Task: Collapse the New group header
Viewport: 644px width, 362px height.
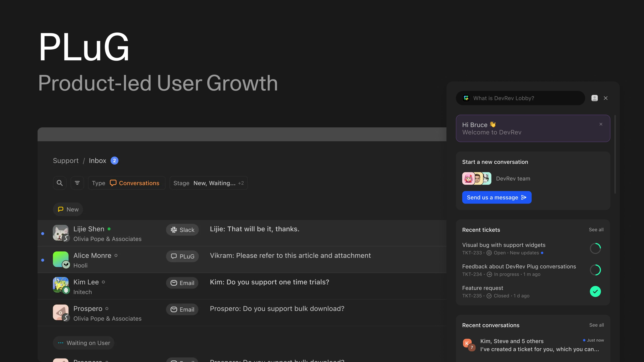Action: point(68,209)
